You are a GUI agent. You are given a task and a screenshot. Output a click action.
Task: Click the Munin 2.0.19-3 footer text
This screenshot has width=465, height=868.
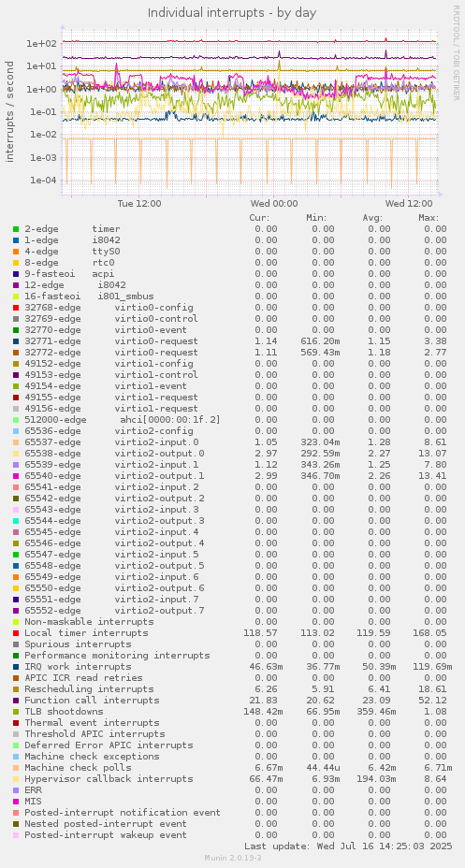232,858
